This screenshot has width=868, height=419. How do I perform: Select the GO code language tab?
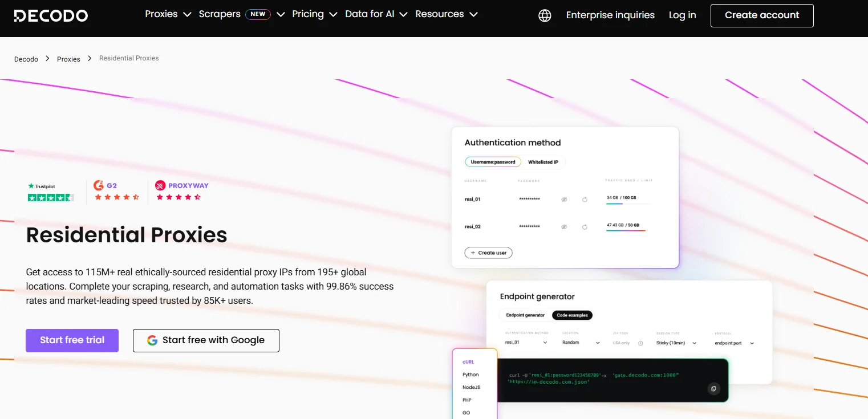[x=466, y=413]
